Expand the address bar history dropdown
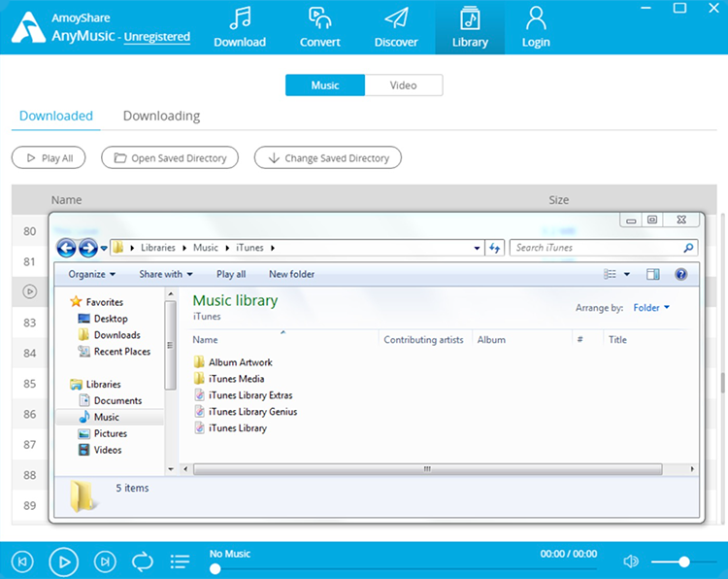Image resolution: width=728 pixels, height=579 pixels. (477, 248)
